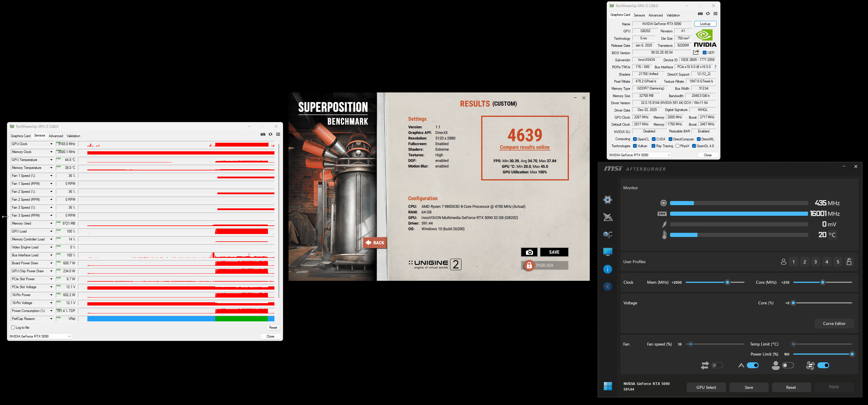Viewport: 868px width, 405px height.
Task: Uncheck the UEFI checkbox
Action: point(704,53)
